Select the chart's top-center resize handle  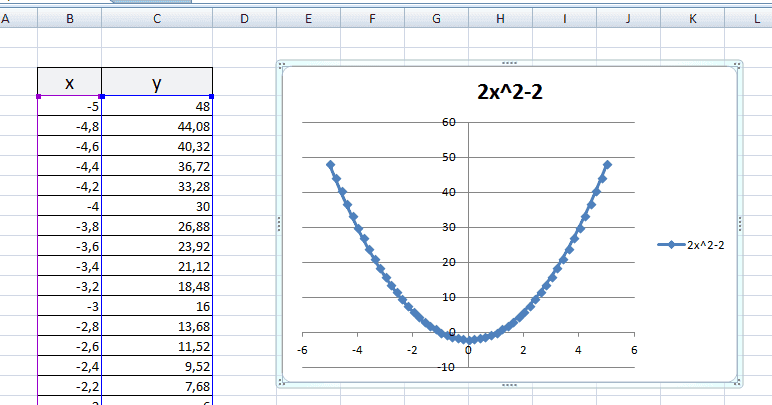[x=511, y=63]
